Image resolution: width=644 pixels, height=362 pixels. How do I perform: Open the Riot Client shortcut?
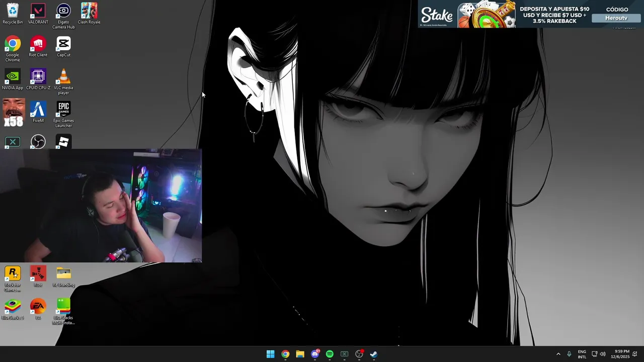click(38, 47)
